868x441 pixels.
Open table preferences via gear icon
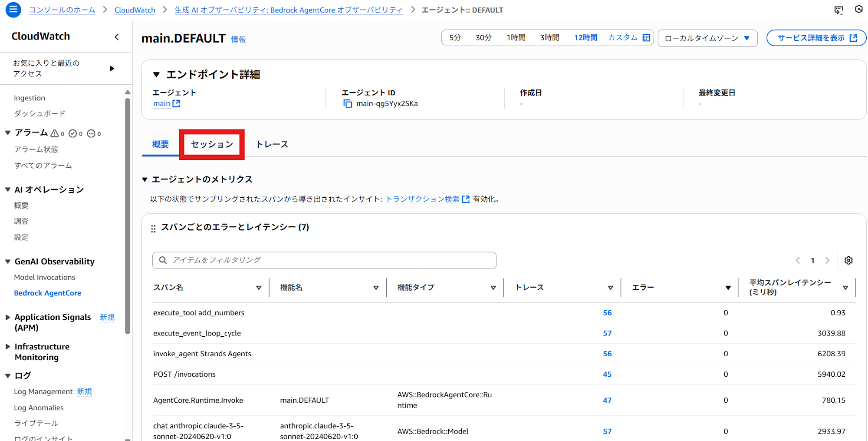coord(848,260)
